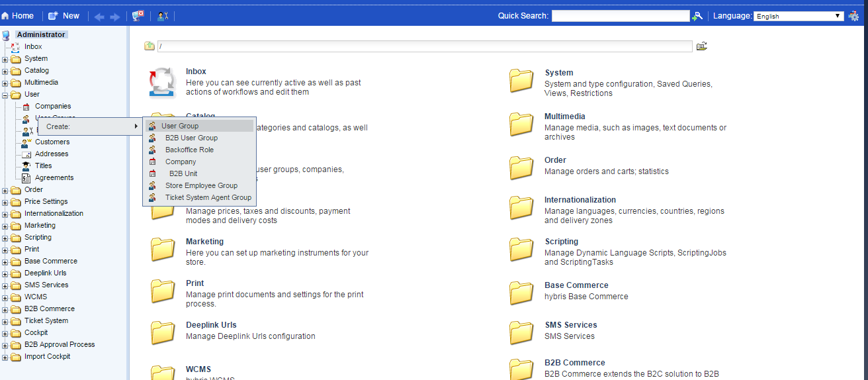The height and width of the screenshot is (380, 868).
Task: Expand the Internationalization tree node
Action: 5,214
